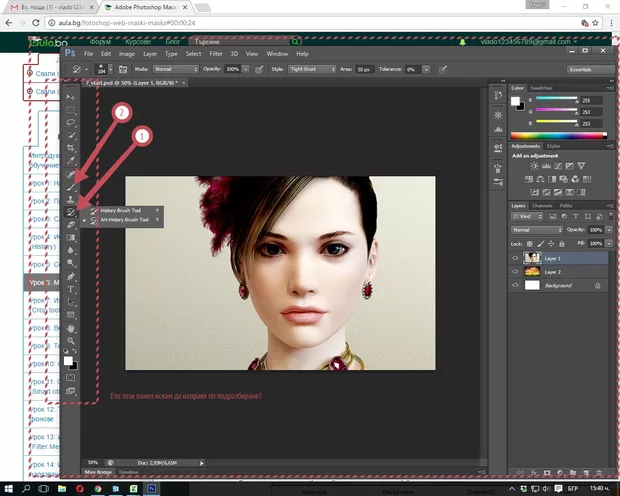Select the Hand tool
620x496 pixels.
(71, 327)
